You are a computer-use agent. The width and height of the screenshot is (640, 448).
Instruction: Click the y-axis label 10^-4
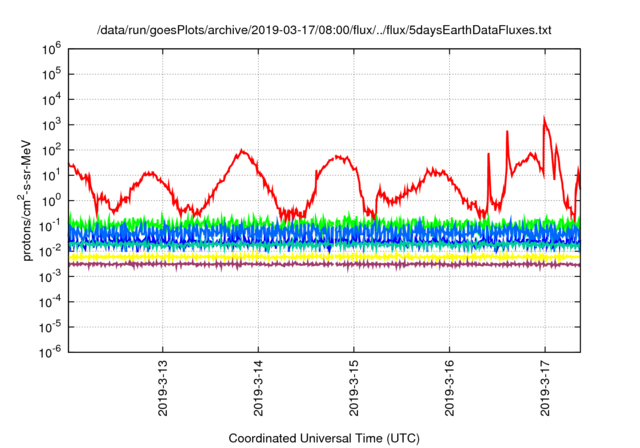(x=51, y=302)
